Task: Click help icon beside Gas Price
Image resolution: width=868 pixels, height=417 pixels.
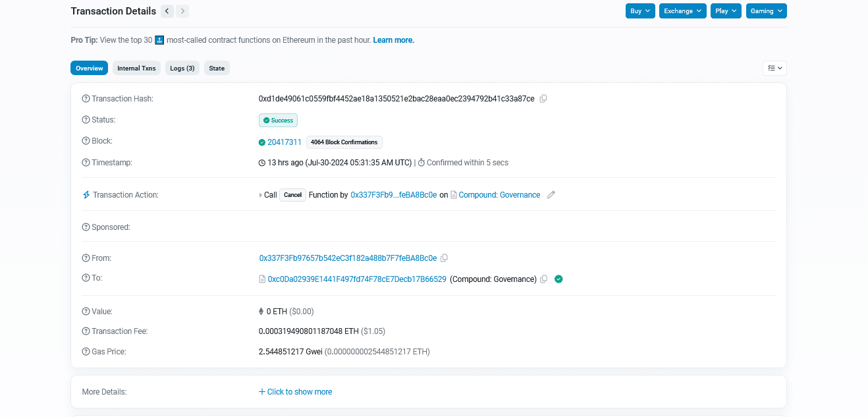Action: (x=86, y=352)
